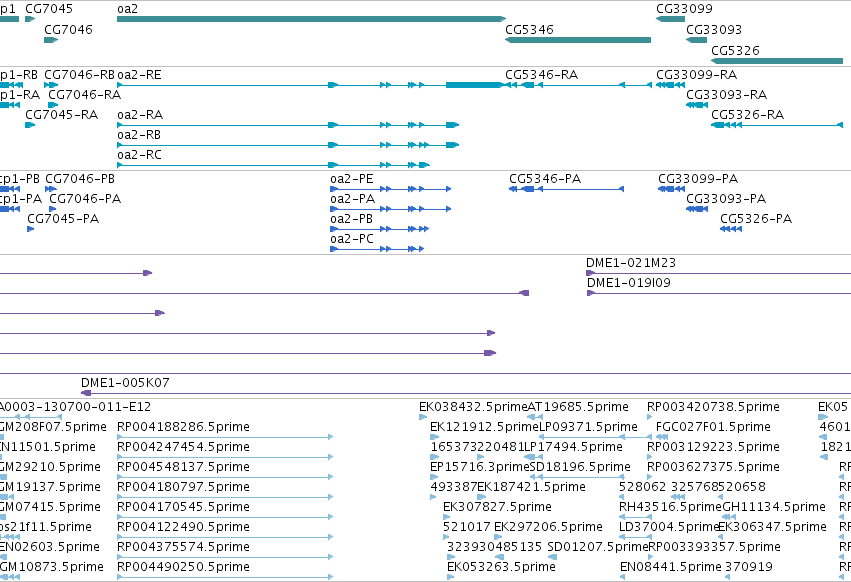Viewport: 851px width, 582px height.
Task: Click the GM208F07.5prime EST label
Action: tap(53, 427)
